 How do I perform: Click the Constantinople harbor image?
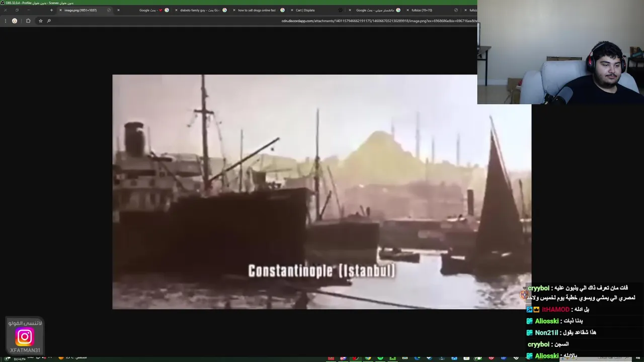(x=321, y=192)
